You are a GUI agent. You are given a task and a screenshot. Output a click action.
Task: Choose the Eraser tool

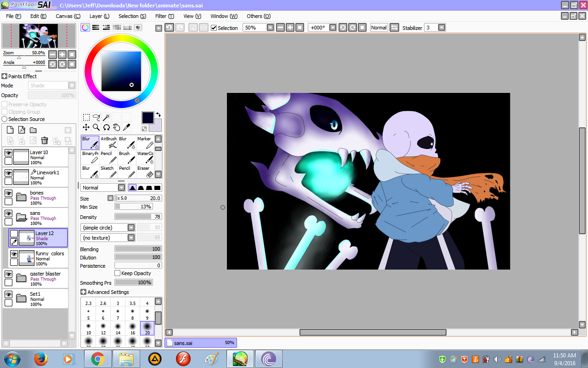[145, 172]
